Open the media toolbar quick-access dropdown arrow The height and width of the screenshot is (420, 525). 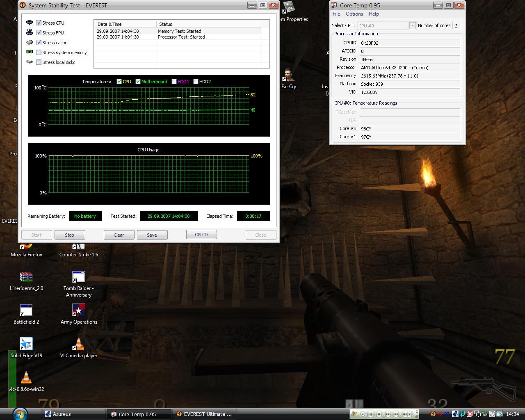point(363,414)
